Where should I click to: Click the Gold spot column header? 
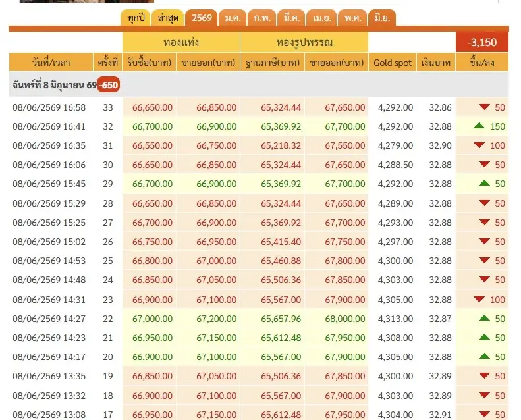point(393,63)
